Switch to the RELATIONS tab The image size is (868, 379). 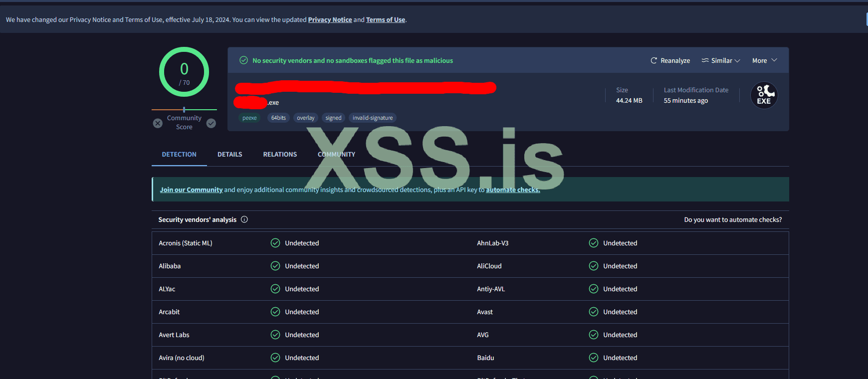click(280, 155)
